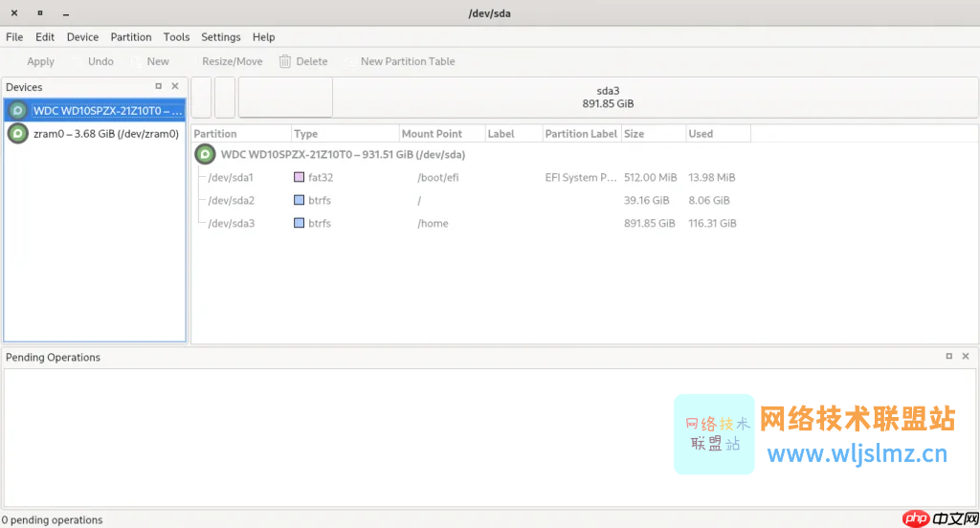Click the 512.00 MiB size value
The width and height of the screenshot is (980, 528).
click(x=650, y=178)
